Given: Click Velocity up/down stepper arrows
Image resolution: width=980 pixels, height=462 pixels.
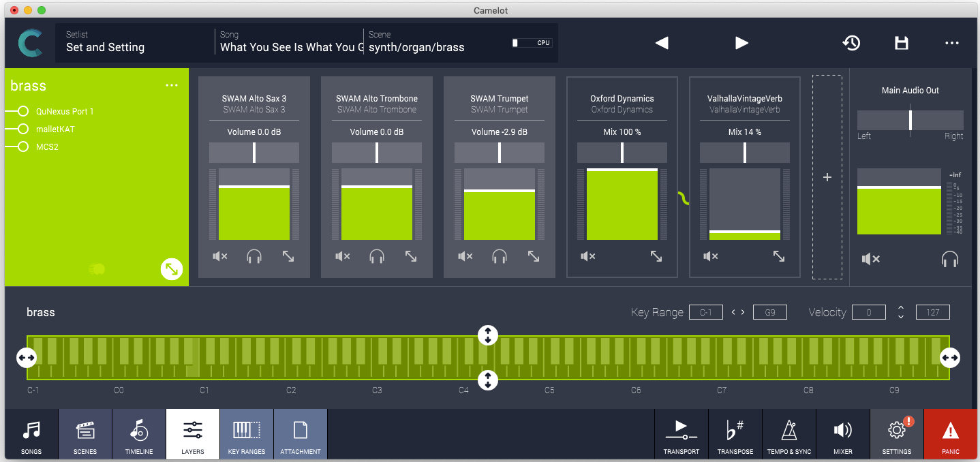Looking at the screenshot, I should 901,312.
